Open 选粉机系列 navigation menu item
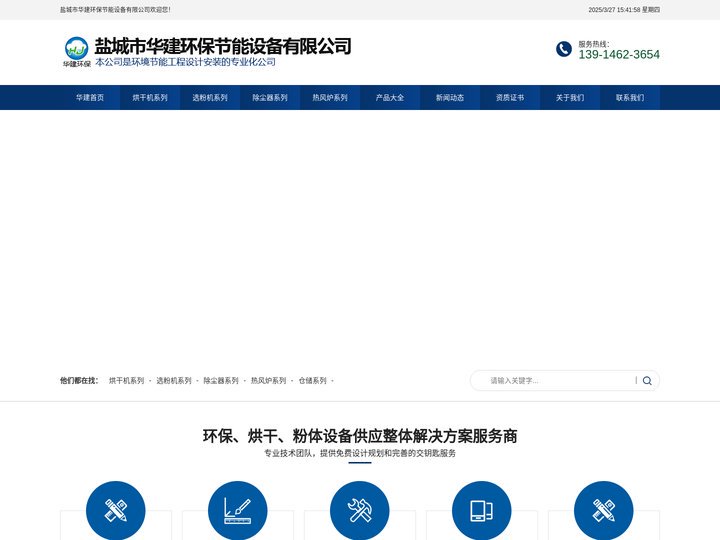Image resolution: width=720 pixels, height=540 pixels. pos(210,97)
